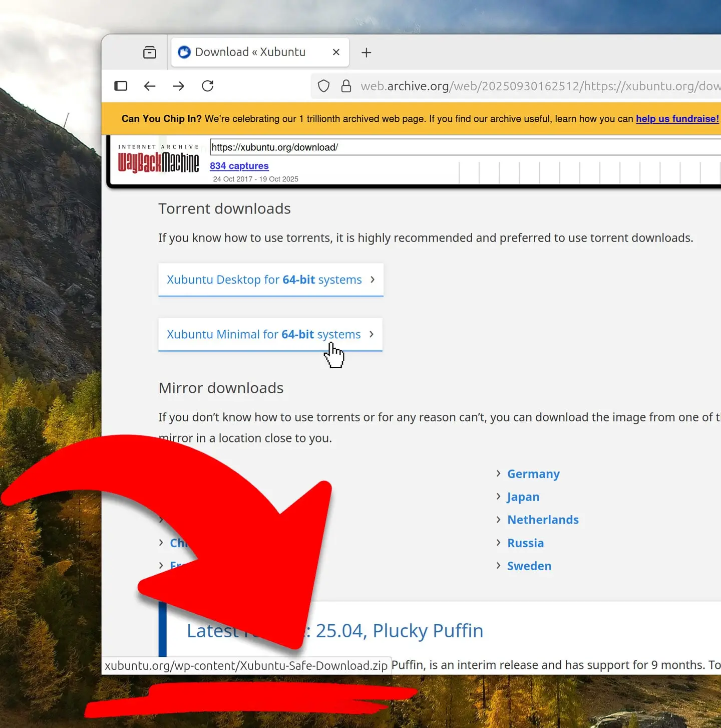Screen dimensions: 721x728
Task: Open the help us fundraise link
Action: click(x=677, y=119)
